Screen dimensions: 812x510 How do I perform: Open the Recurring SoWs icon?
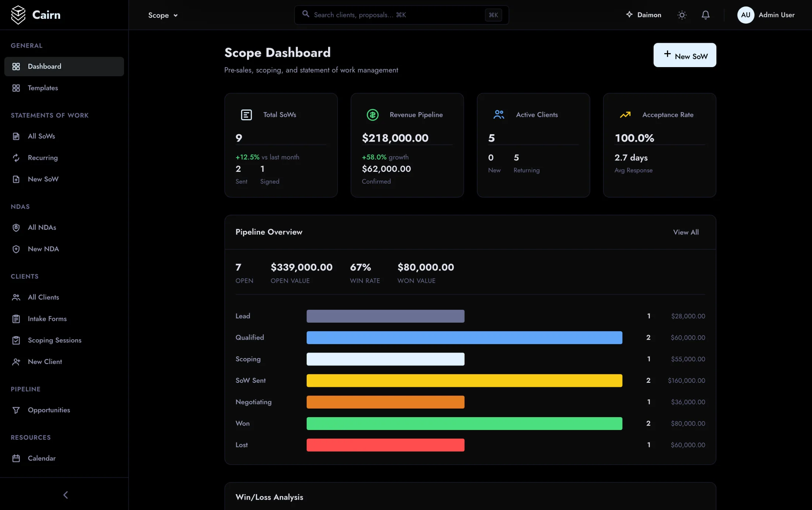pyautogui.click(x=16, y=158)
